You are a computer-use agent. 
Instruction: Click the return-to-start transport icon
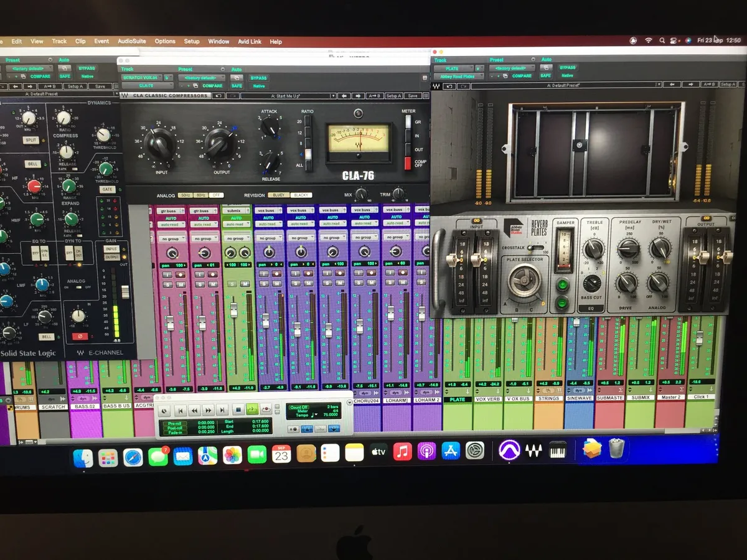pos(181,409)
